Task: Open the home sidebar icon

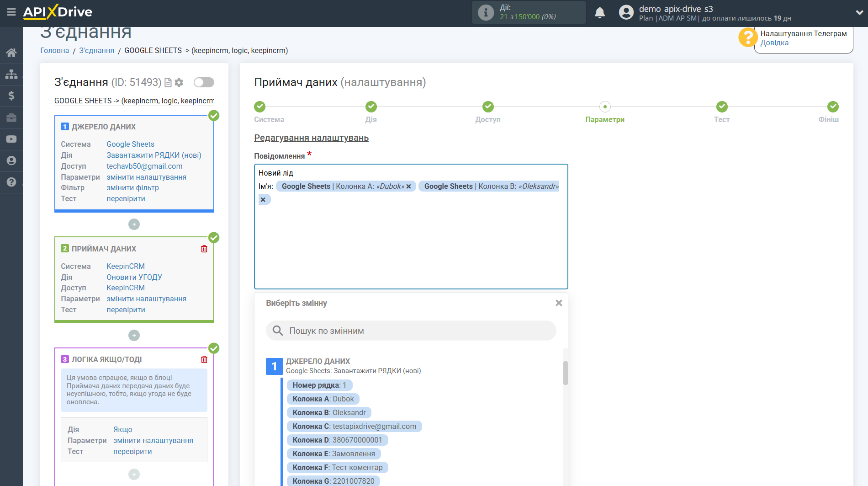Action: click(x=11, y=53)
